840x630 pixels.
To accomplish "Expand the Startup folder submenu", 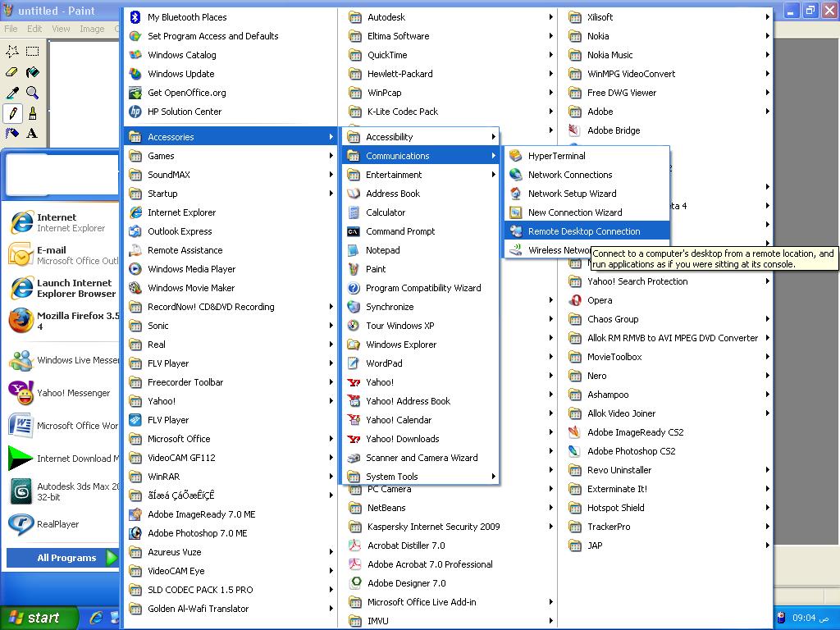I will pyautogui.click(x=231, y=194).
